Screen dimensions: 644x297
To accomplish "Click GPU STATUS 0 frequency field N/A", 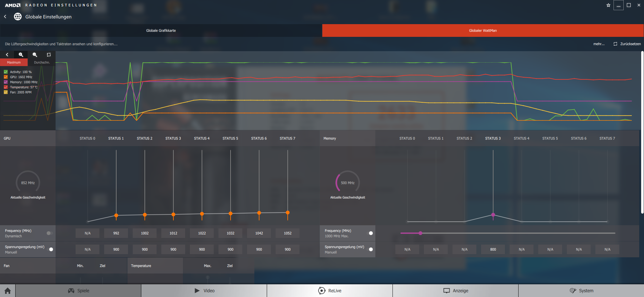I will click(88, 233).
